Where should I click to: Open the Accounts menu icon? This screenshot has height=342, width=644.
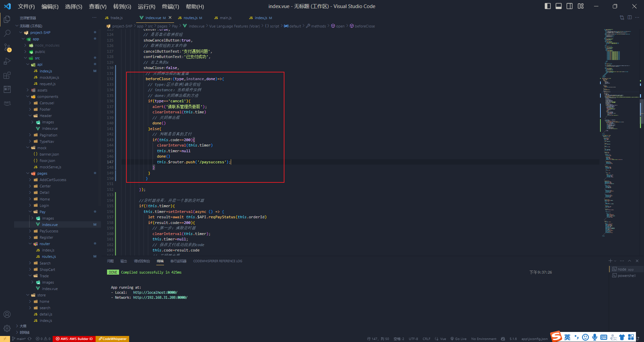7,315
